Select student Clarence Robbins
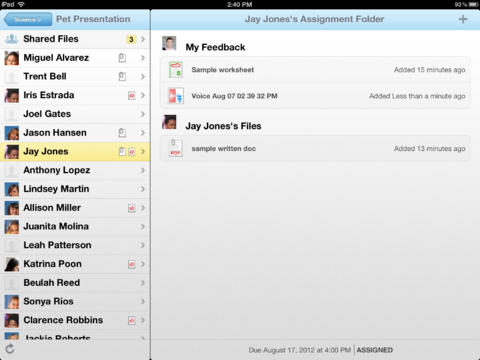 pyautogui.click(x=75, y=320)
